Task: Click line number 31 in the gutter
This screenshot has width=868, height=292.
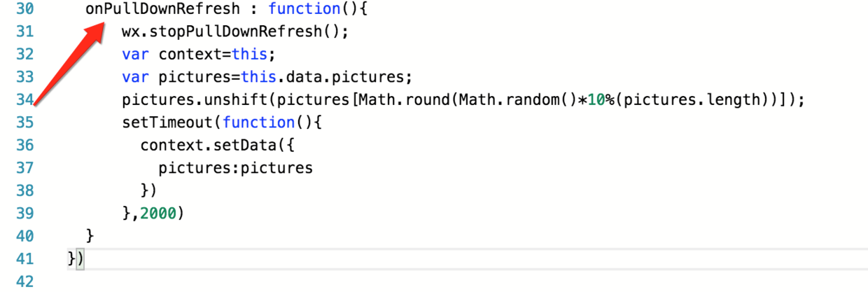Action: coord(24,32)
